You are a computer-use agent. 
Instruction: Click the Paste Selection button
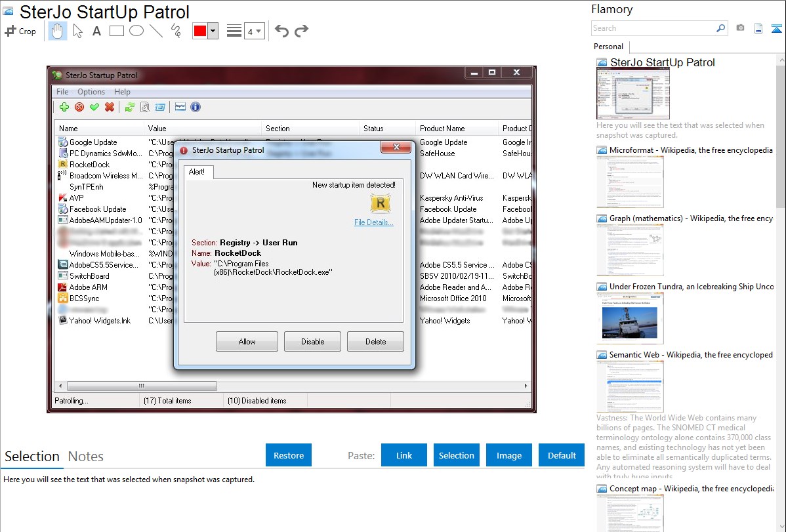point(456,455)
